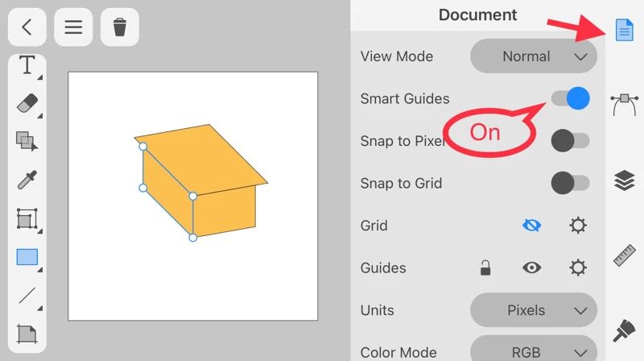The image size is (644, 361).
Task: Enable Snap to Grid switch
Action: (x=570, y=183)
